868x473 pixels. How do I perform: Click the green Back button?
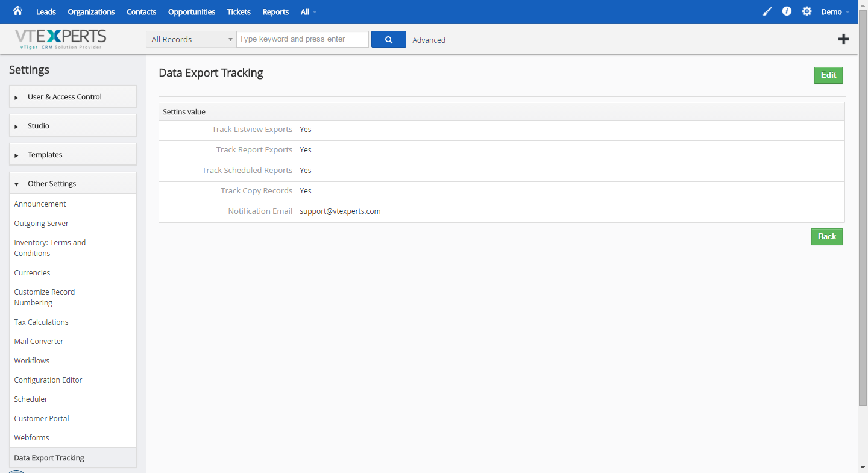pyautogui.click(x=827, y=237)
